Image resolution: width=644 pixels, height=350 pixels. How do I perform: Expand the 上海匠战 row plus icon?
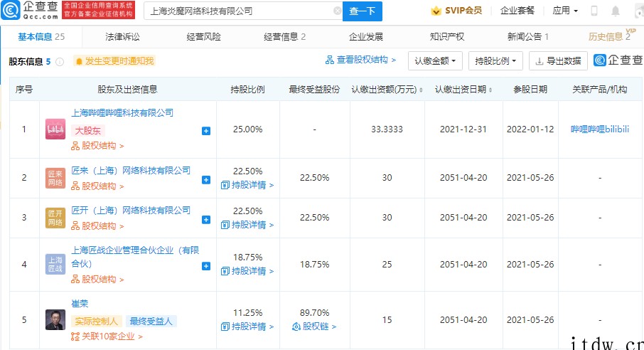tap(206, 266)
